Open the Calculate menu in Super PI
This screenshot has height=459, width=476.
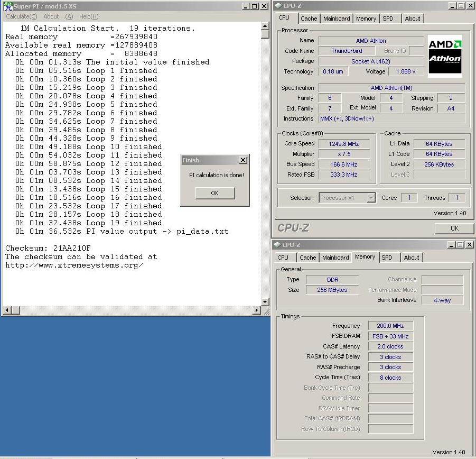tap(22, 17)
